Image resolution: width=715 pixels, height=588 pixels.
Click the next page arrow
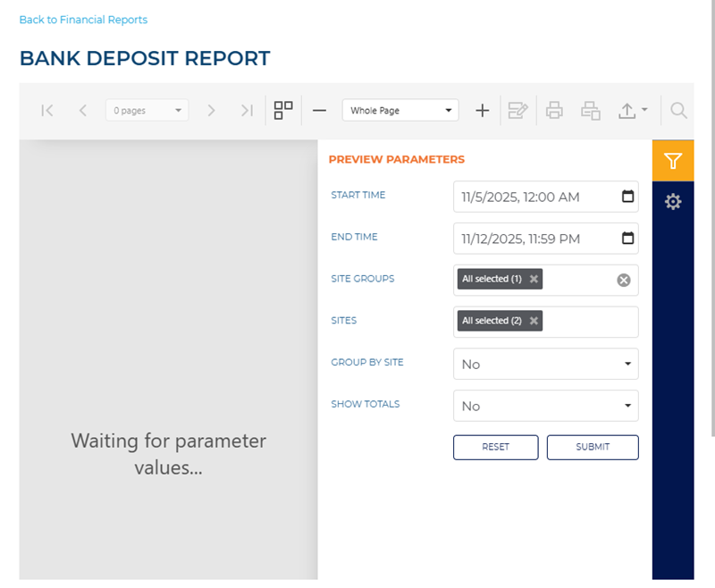coord(212,111)
